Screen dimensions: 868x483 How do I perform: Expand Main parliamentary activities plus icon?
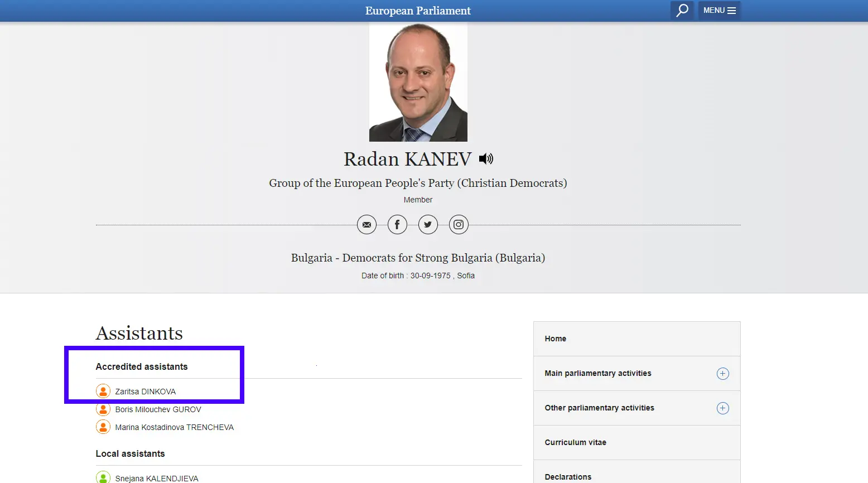click(722, 374)
